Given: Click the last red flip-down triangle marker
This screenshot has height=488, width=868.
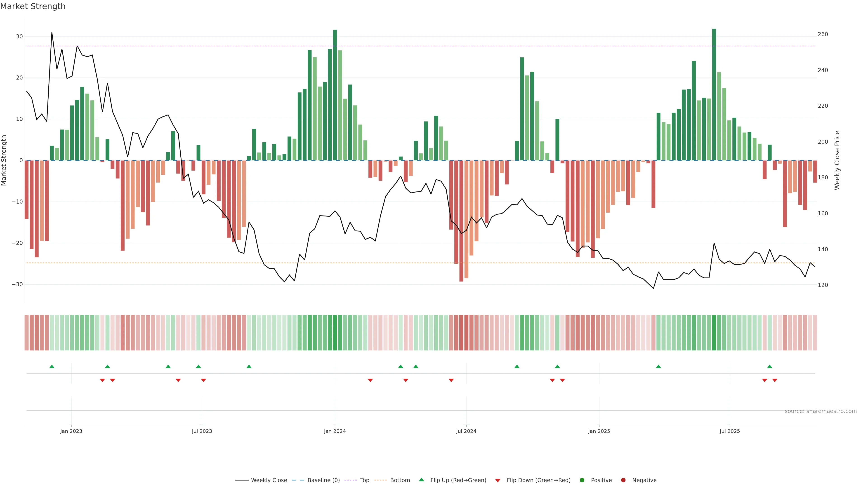Looking at the screenshot, I should [x=775, y=380].
